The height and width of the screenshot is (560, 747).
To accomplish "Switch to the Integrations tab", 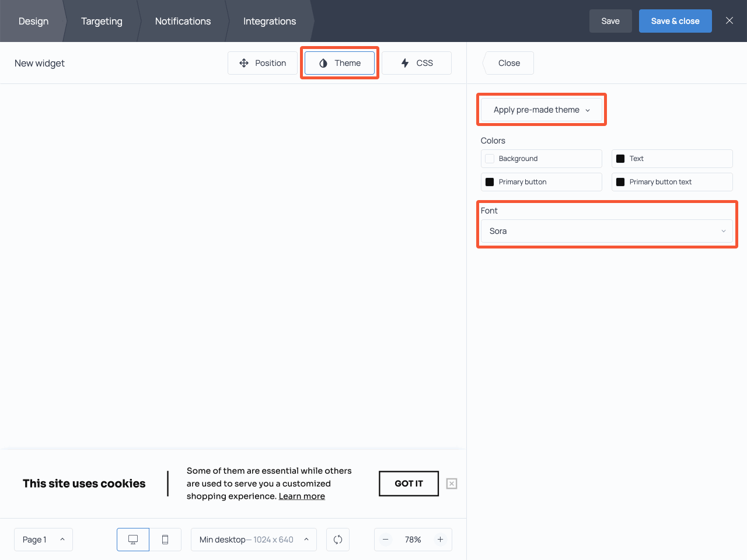I will [x=269, y=21].
